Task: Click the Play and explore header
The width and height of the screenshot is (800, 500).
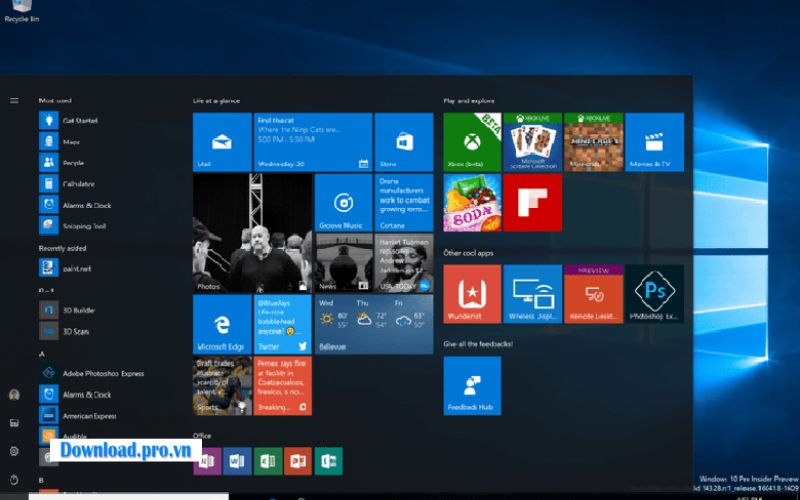Action: pyautogui.click(x=469, y=101)
